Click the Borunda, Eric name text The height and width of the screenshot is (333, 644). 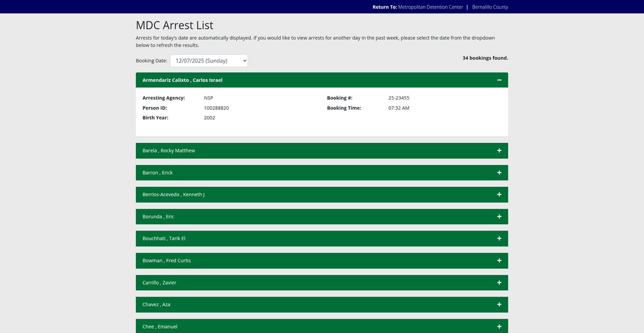158,216
